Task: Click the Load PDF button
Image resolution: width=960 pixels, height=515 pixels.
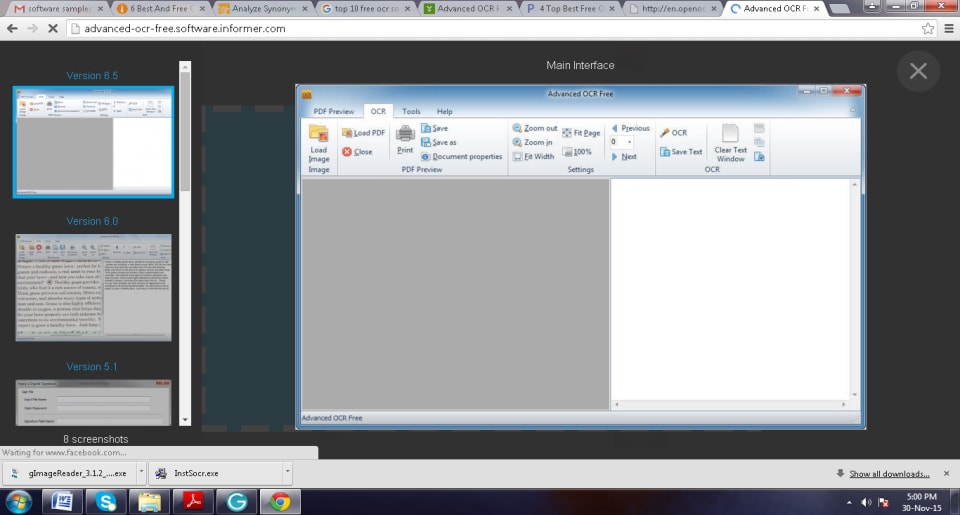Action: pyautogui.click(x=363, y=133)
